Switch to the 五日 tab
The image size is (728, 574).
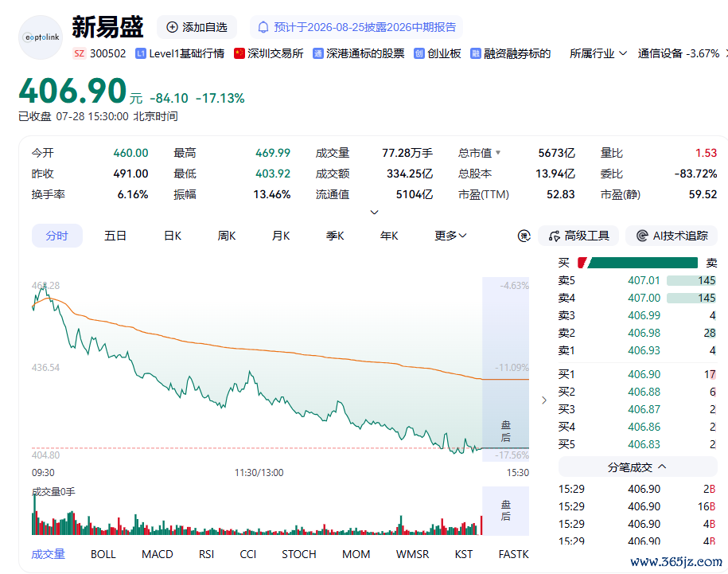tap(115, 236)
